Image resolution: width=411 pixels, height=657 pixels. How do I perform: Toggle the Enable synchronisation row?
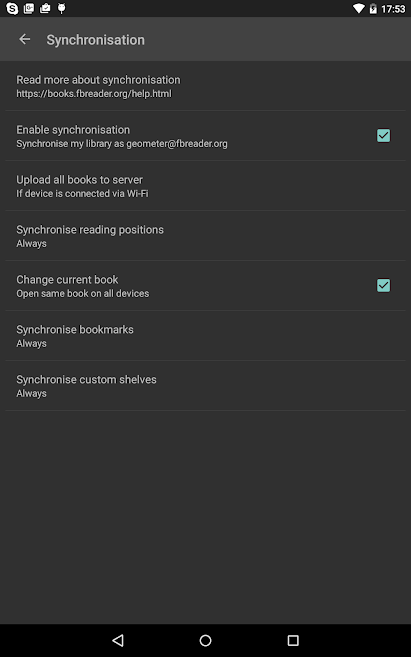tap(205, 136)
